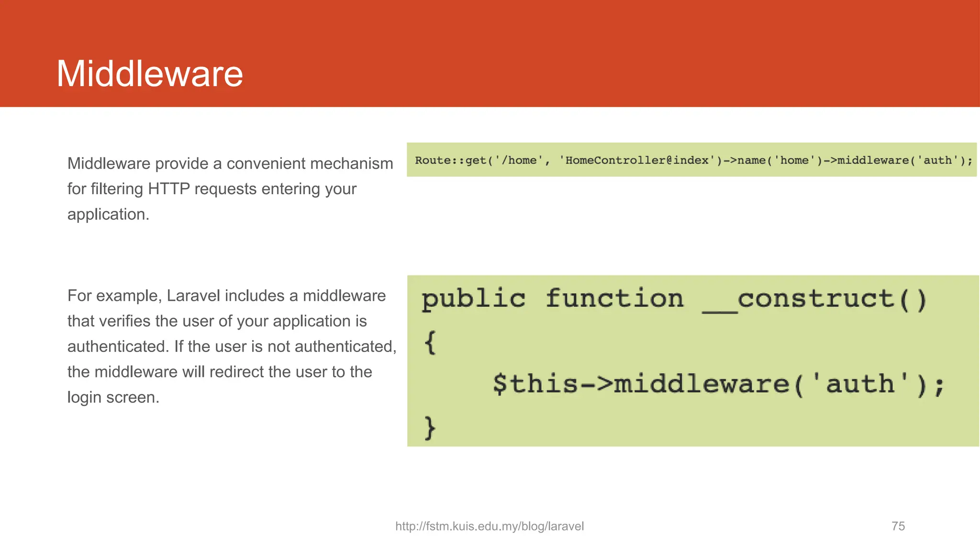Screen dimensions: 980x551
Task: Click the closing curly brace in code
Action: [430, 428]
